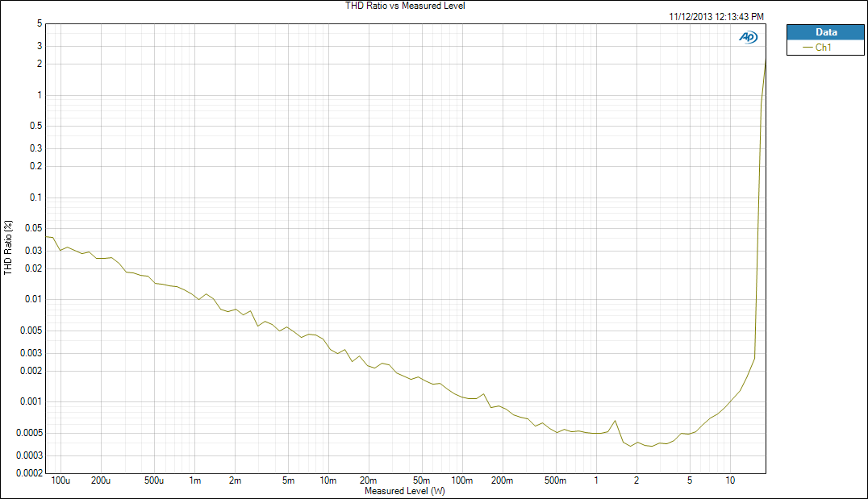Click the Y axis 0.3 label
Viewport: 868px width, 499px height.
point(35,148)
